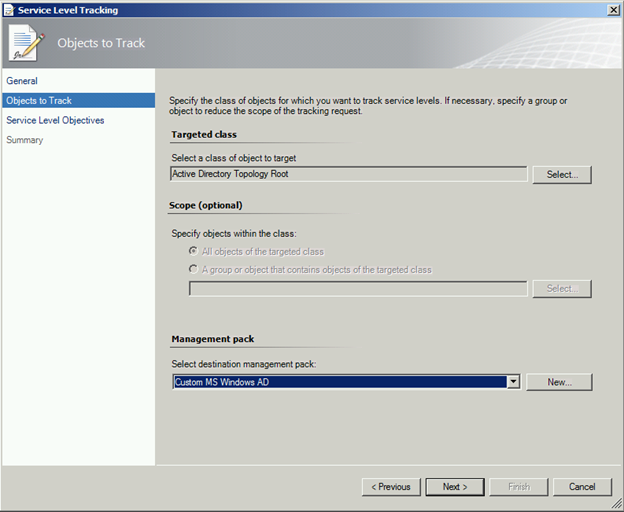Image resolution: width=624 pixels, height=512 pixels.
Task: Click the Custom MS Windows AD selection
Action: [x=340, y=382]
